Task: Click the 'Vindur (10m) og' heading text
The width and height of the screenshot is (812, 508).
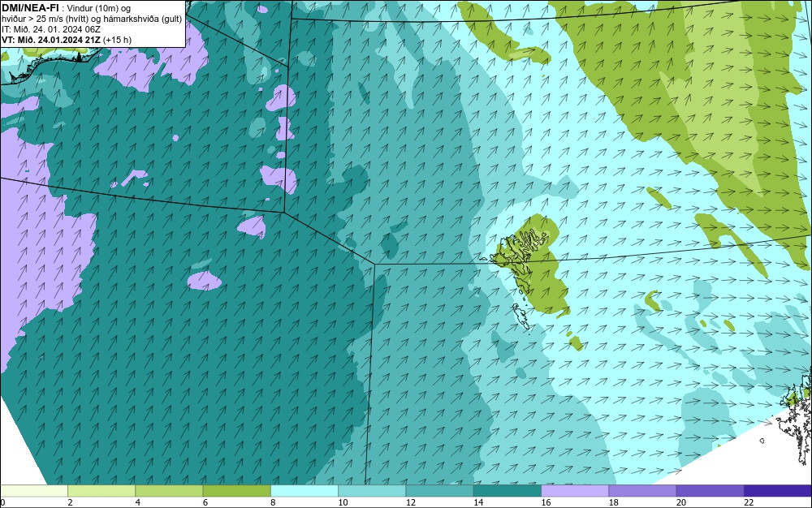Action: pyautogui.click(x=99, y=8)
